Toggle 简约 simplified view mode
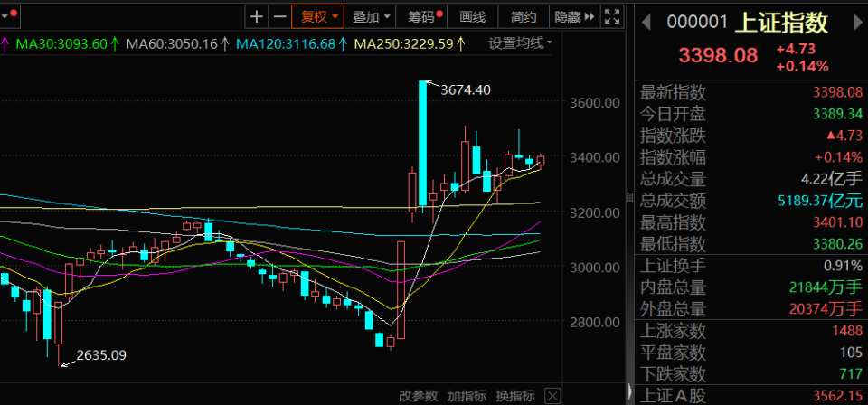The width and height of the screenshot is (868, 405). pyautogui.click(x=524, y=16)
